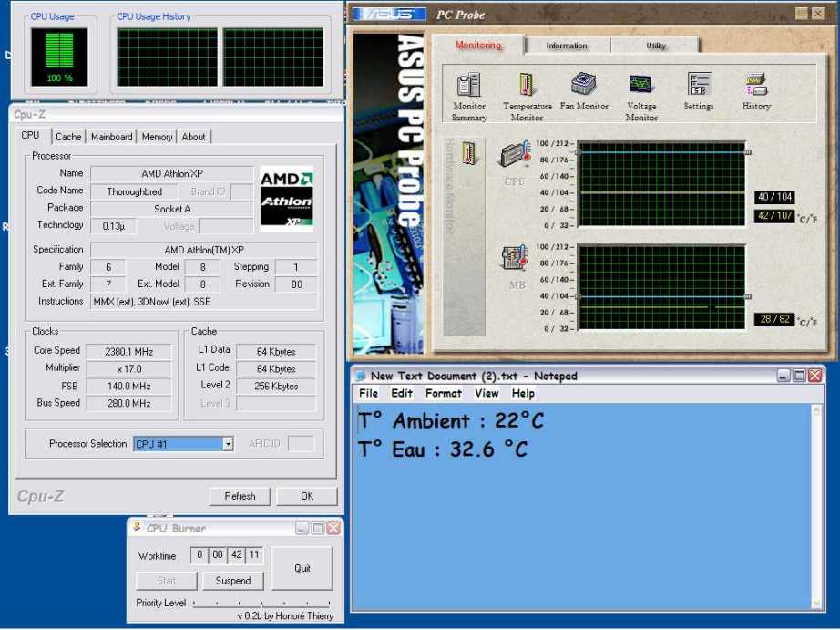840x630 pixels.
Task: Click the disabled Start button in CPU Burner
Action: (x=167, y=581)
